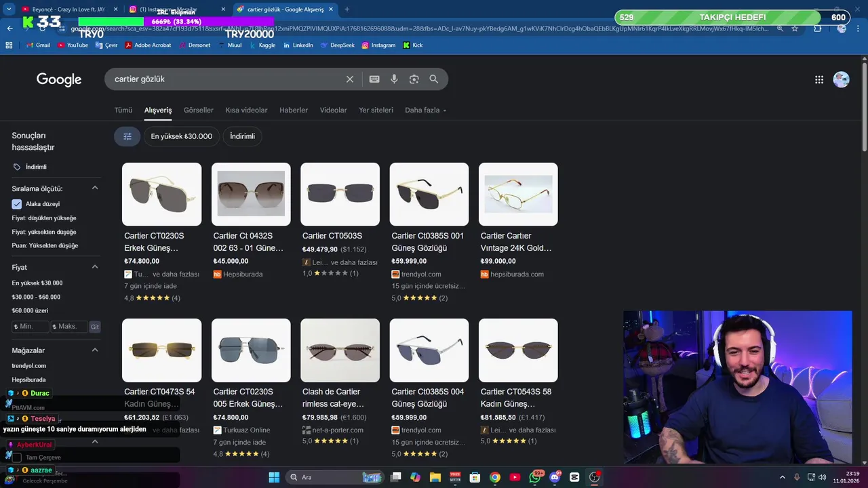Open the Windows Start menu

coord(274,477)
